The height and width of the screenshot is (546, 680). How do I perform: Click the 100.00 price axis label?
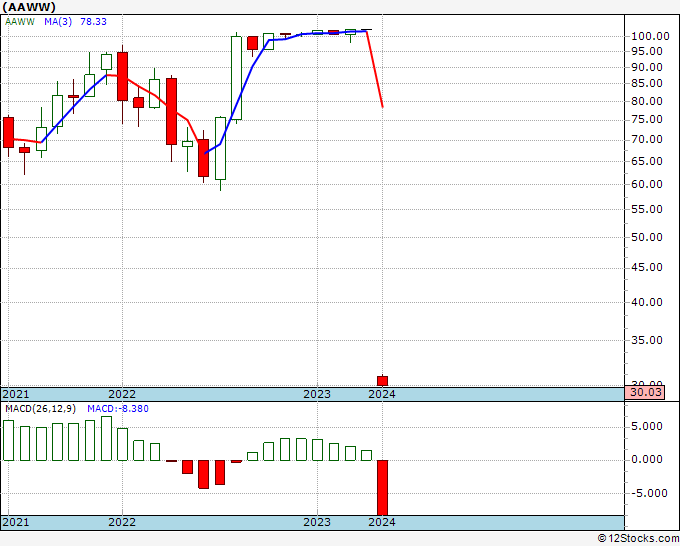650,36
